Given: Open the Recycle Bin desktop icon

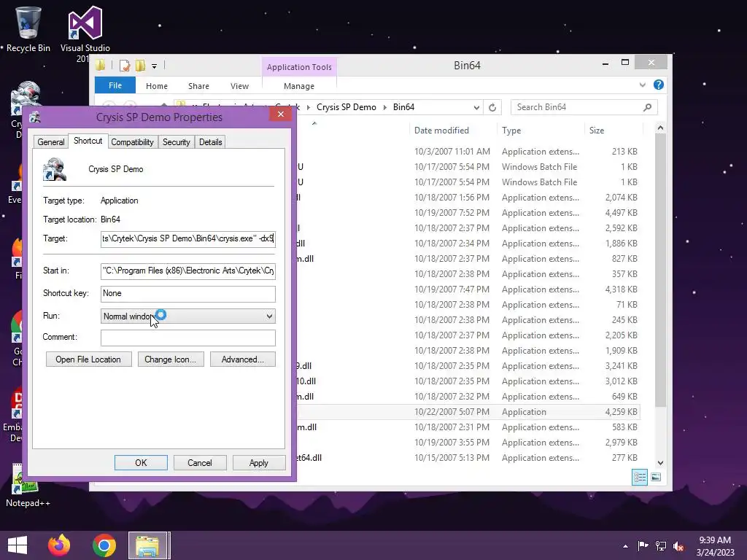Looking at the screenshot, I should click(28, 29).
